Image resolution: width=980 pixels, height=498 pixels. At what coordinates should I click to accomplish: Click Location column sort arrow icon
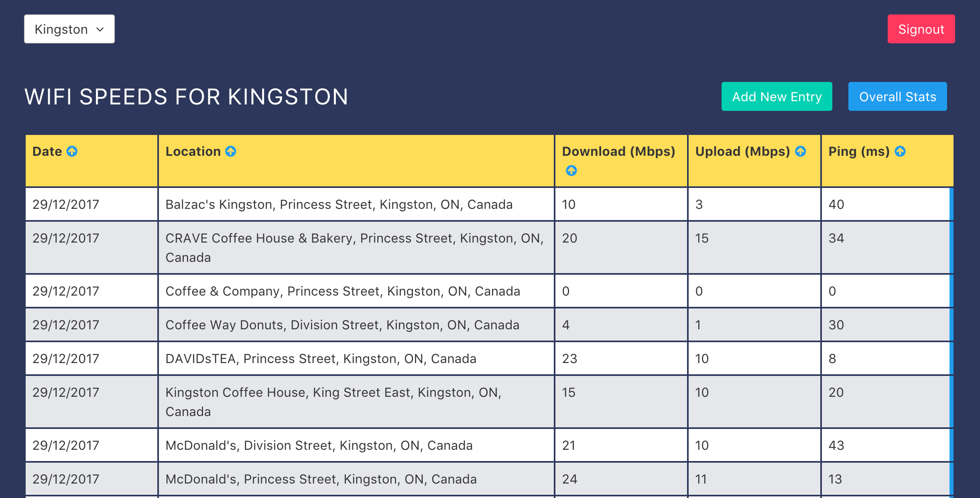pyautogui.click(x=231, y=151)
